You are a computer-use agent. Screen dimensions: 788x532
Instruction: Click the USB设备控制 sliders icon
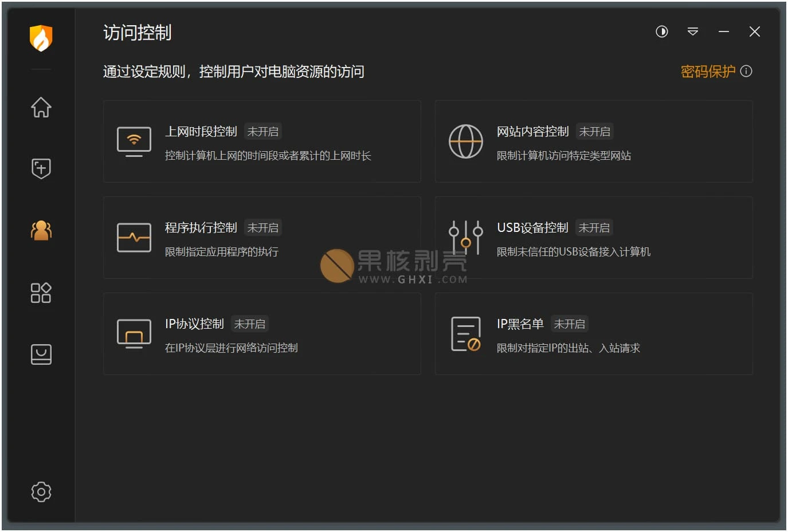tap(466, 238)
